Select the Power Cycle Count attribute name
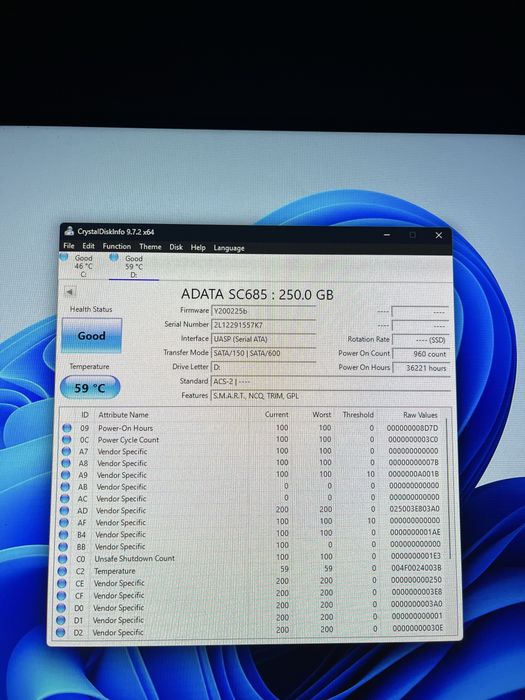Screen dimensions: 525x700 tap(128, 440)
